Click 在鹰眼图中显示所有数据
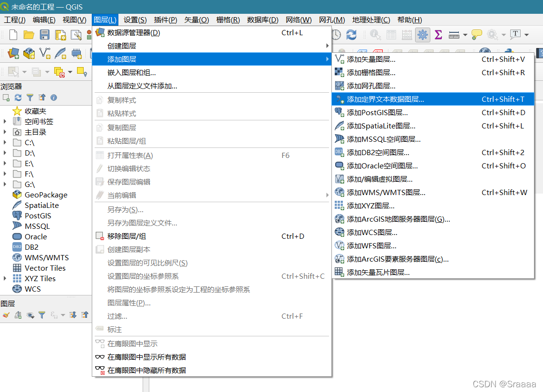The image size is (543, 392). coord(212,357)
